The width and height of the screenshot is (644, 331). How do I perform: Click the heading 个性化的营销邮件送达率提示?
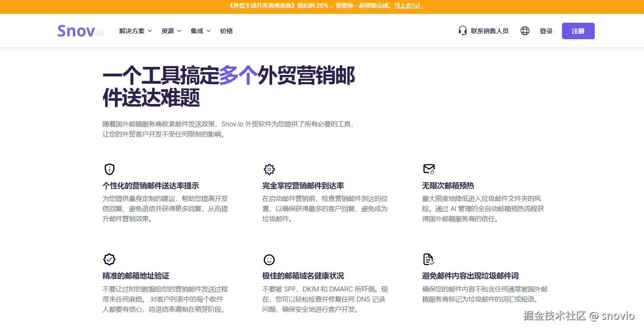click(x=151, y=186)
